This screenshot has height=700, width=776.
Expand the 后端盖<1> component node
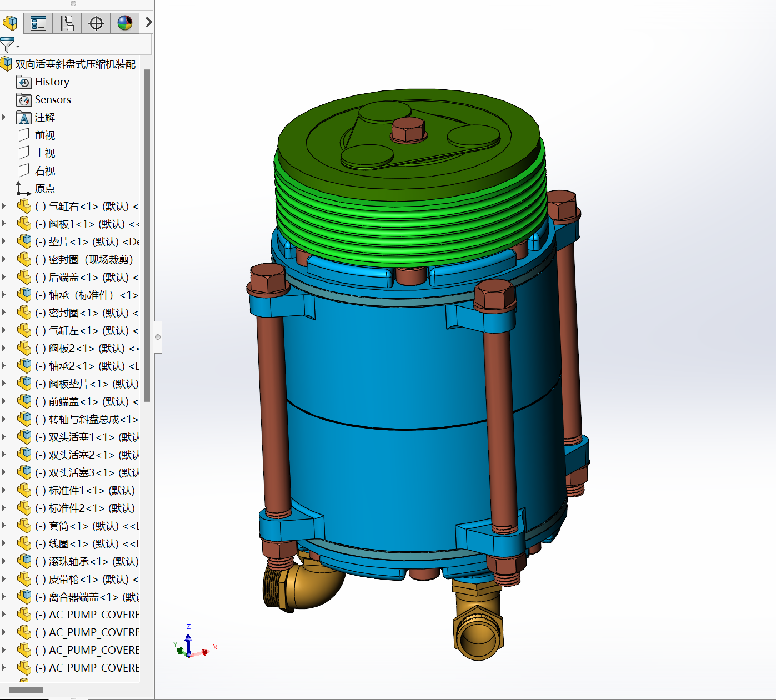[4, 277]
